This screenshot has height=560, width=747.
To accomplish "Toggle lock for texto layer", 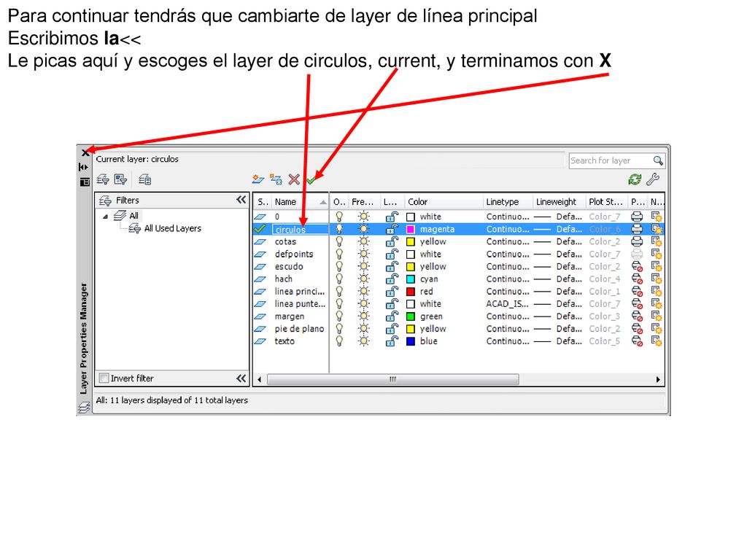I will point(392,341).
